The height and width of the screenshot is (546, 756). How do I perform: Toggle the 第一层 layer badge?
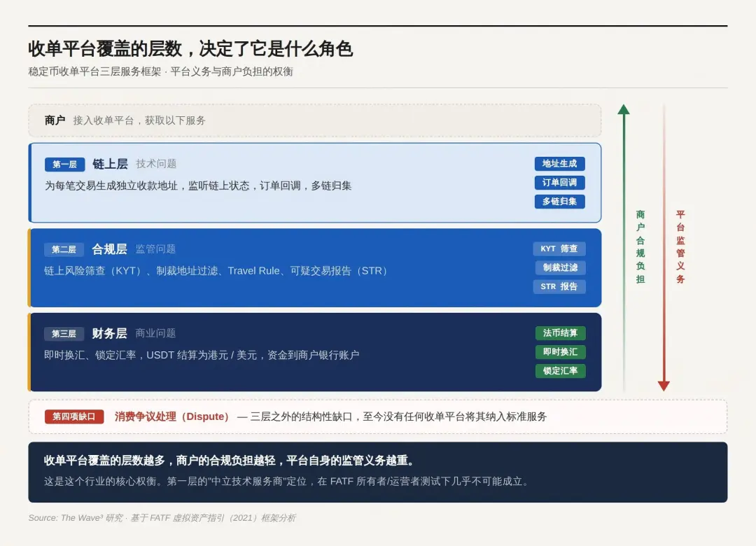tap(64, 164)
